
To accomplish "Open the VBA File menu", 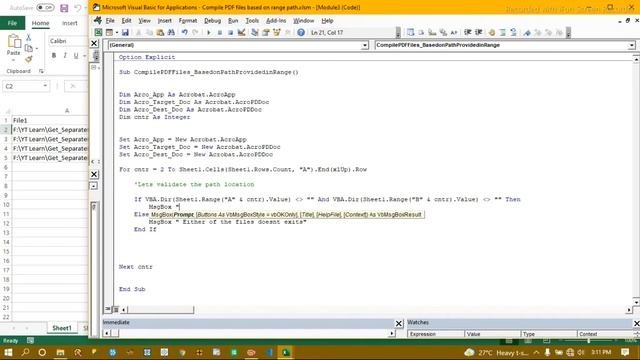I will click(110, 20).
